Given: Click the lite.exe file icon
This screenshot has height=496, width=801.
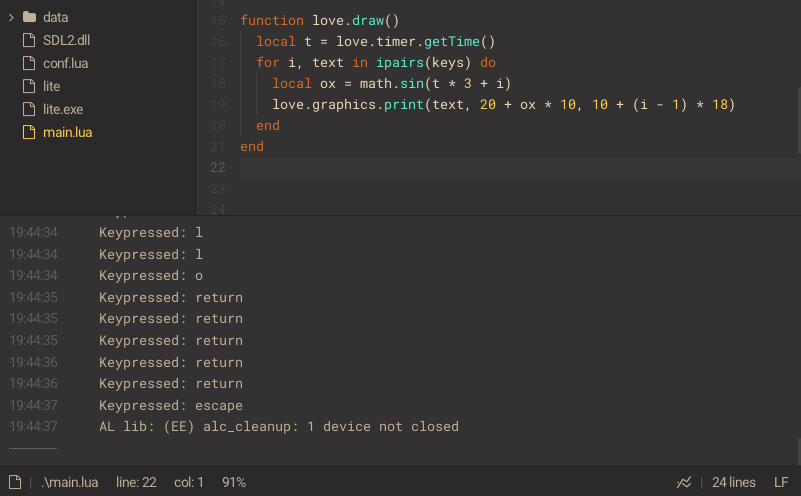Looking at the screenshot, I should click(x=29, y=109).
